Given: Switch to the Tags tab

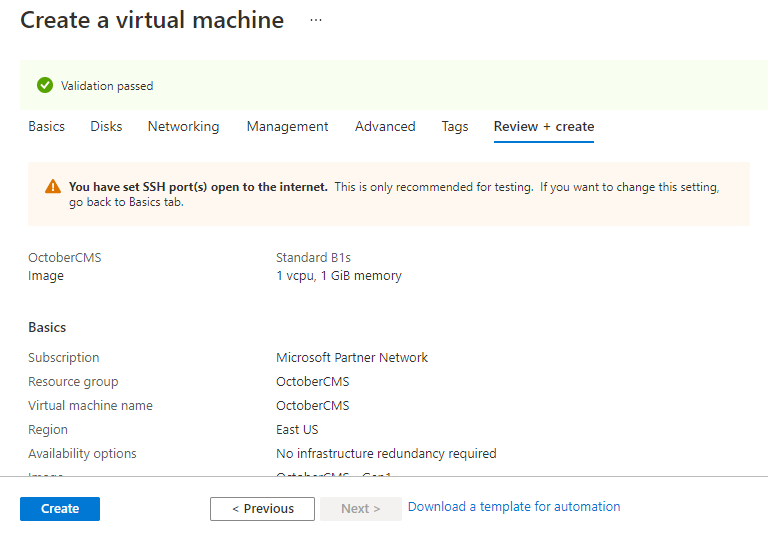Looking at the screenshot, I should tap(455, 127).
